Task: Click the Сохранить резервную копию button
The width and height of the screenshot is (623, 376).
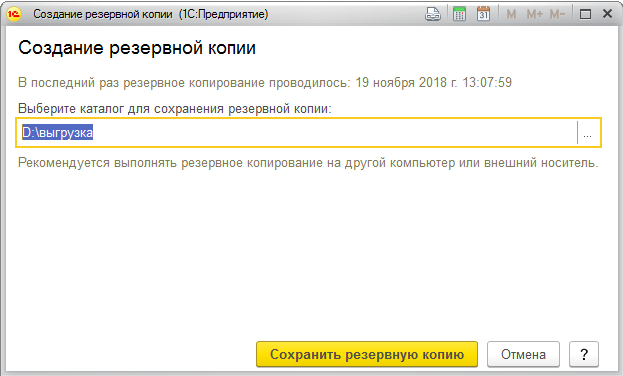Action: (x=367, y=354)
